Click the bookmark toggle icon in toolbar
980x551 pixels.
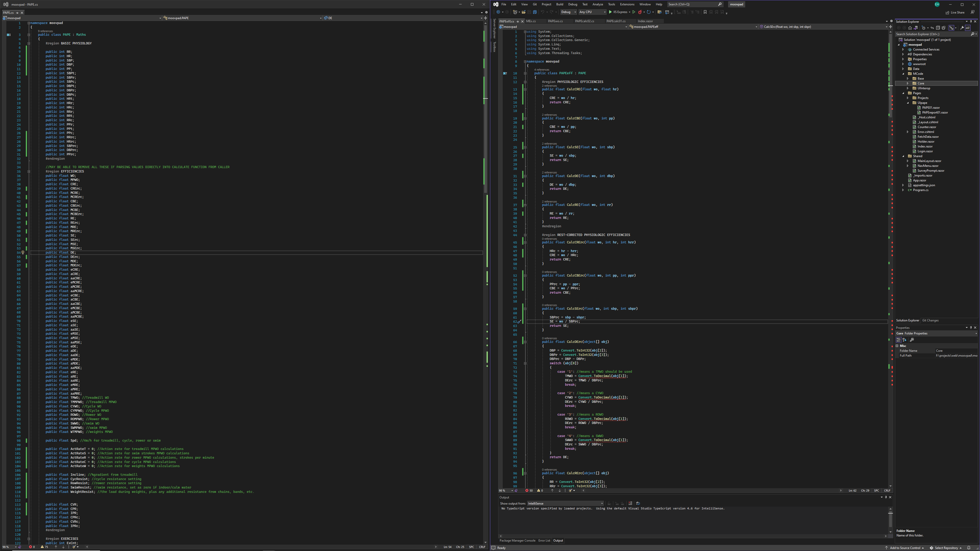click(705, 12)
